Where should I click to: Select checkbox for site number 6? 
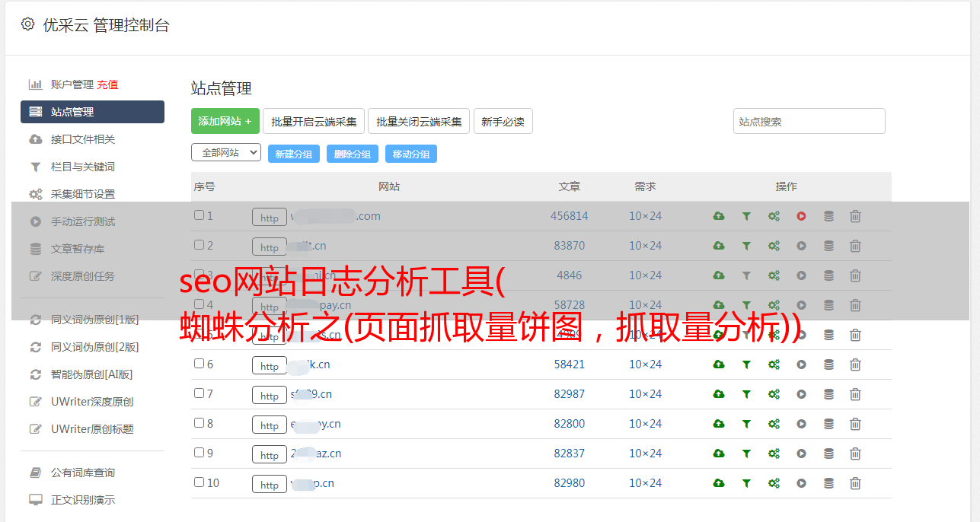tap(199, 364)
